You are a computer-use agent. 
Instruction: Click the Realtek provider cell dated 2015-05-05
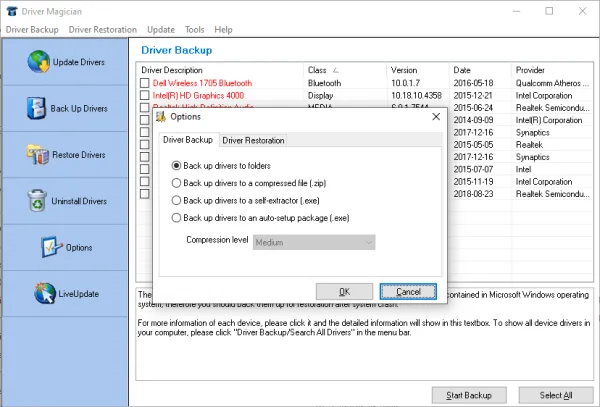pos(529,145)
